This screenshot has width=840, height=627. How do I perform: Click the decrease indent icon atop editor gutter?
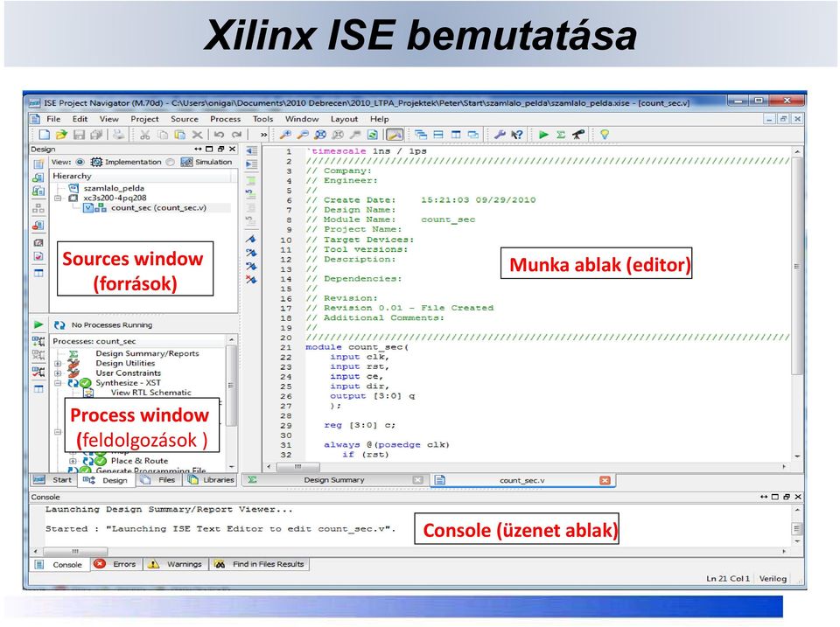tap(251, 151)
